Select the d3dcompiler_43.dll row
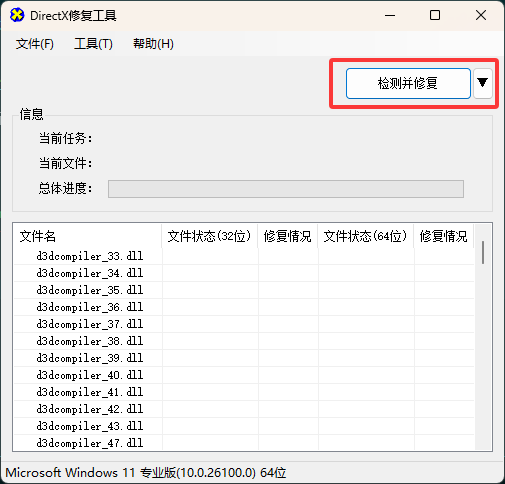 244,426
